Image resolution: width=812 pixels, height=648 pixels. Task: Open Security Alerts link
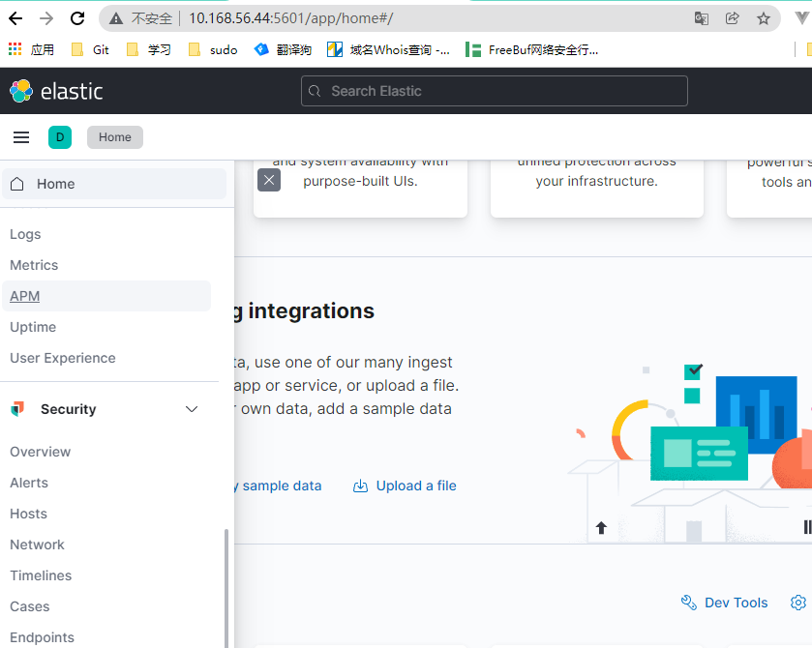coord(29,483)
